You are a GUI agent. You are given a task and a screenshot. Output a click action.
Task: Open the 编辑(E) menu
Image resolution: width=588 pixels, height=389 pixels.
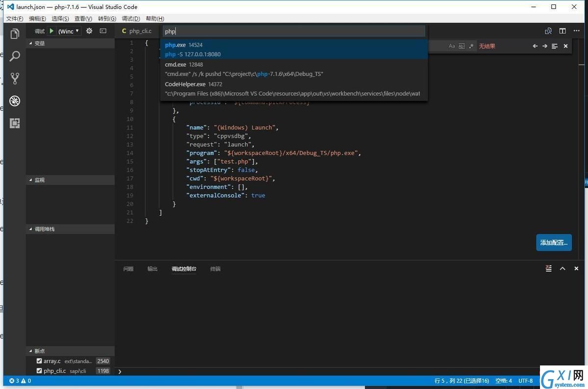tap(37, 19)
